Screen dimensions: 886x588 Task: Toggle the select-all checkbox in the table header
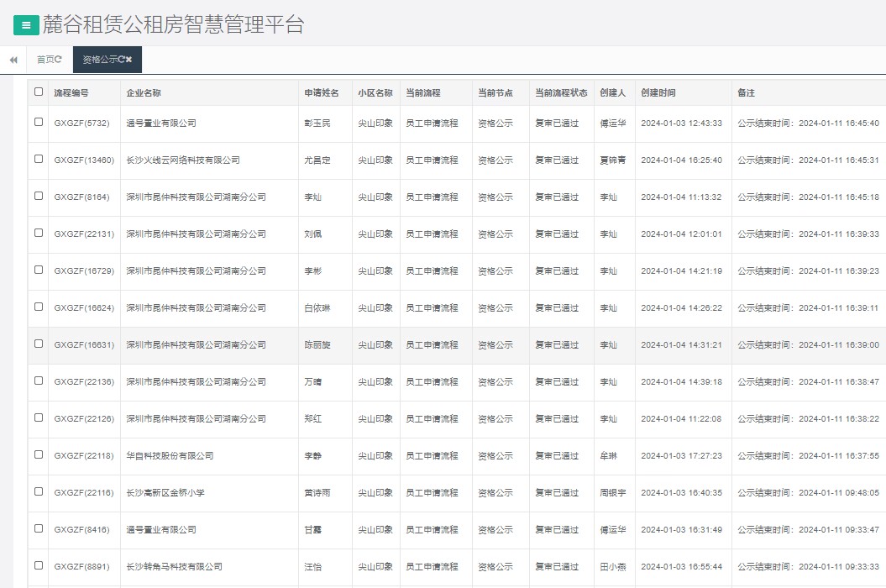pos(39,92)
